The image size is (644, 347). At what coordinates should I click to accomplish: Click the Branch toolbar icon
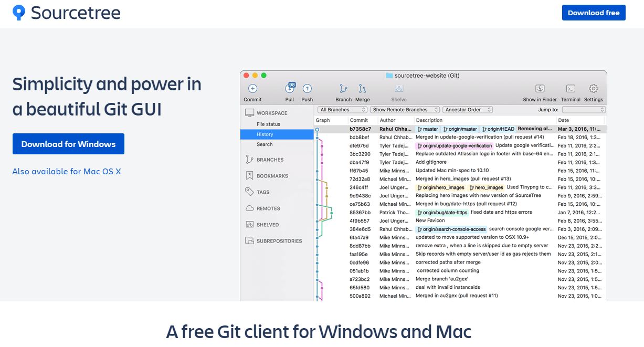[343, 89]
